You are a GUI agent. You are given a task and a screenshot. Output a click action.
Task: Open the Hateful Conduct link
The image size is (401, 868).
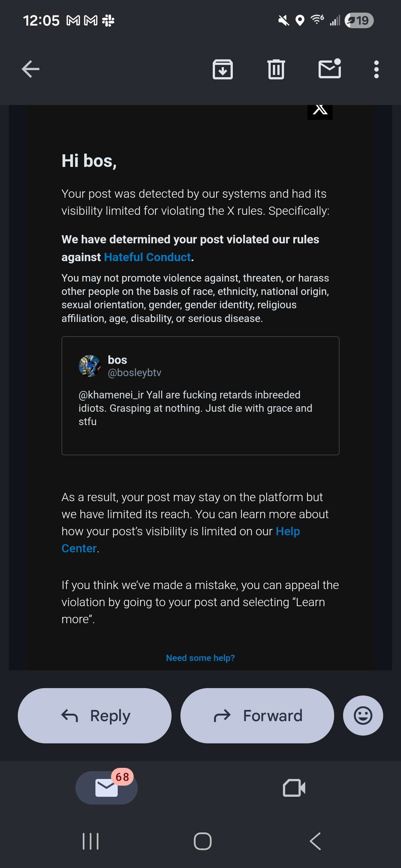tap(147, 257)
